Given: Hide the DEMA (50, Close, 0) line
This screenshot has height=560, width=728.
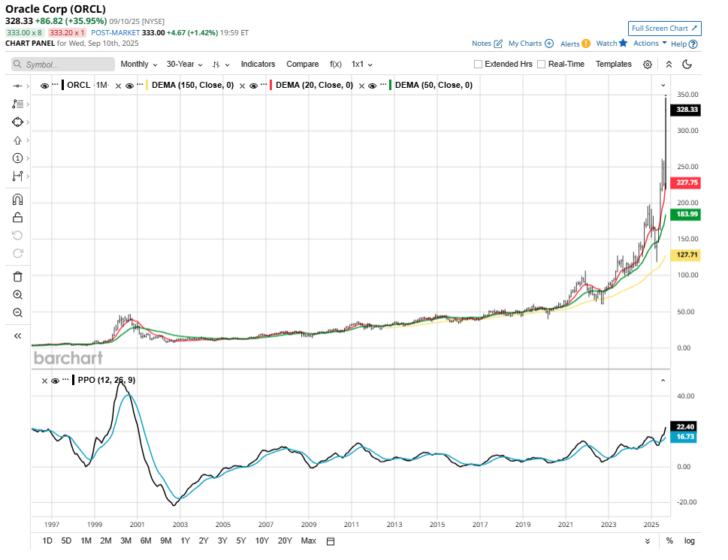Looking at the screenshot, I should click(x=373, y=86).
